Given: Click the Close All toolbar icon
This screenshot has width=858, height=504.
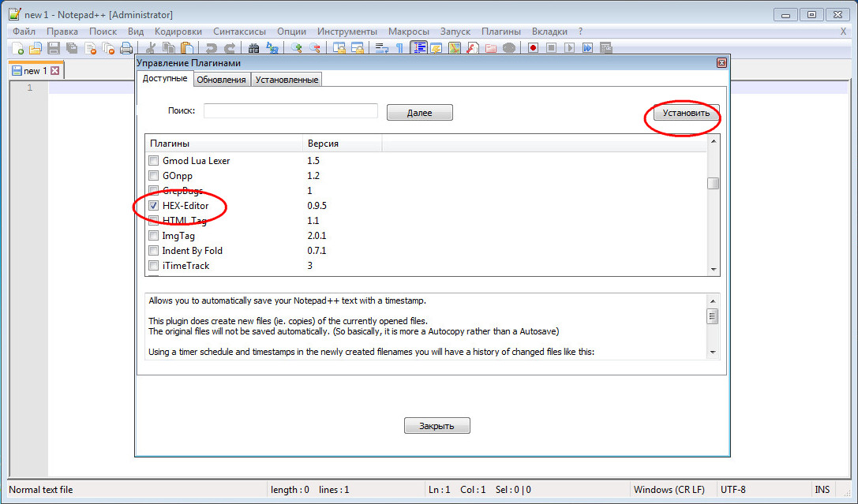Looking at the screenshot, I should (x=108, y=48).
